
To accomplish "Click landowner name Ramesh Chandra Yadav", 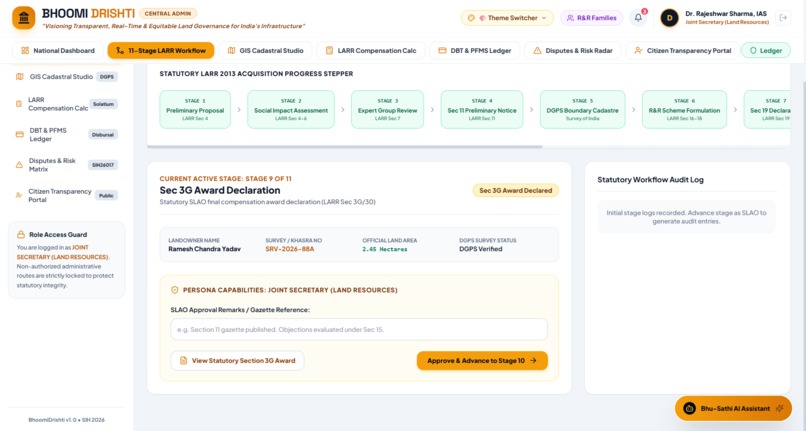I will tap(205, 249).
